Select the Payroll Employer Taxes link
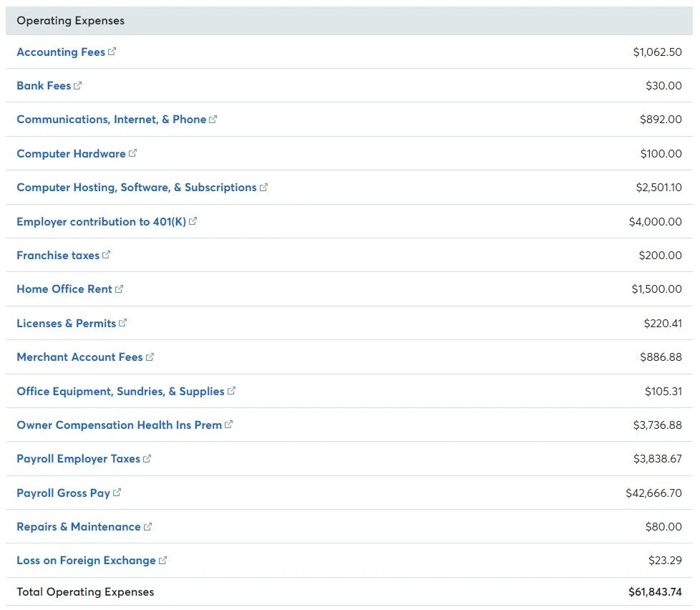This screenshot has width=700, height=610. [x=77, y=458]
